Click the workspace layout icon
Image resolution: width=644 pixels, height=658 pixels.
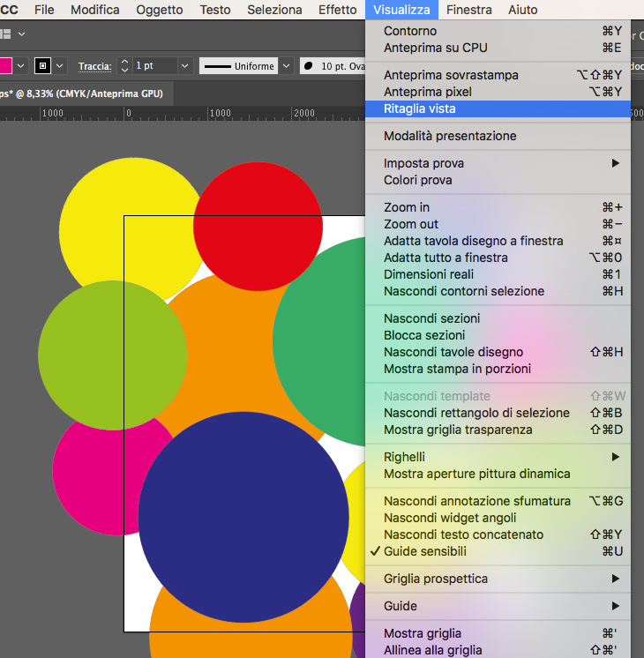5,34
